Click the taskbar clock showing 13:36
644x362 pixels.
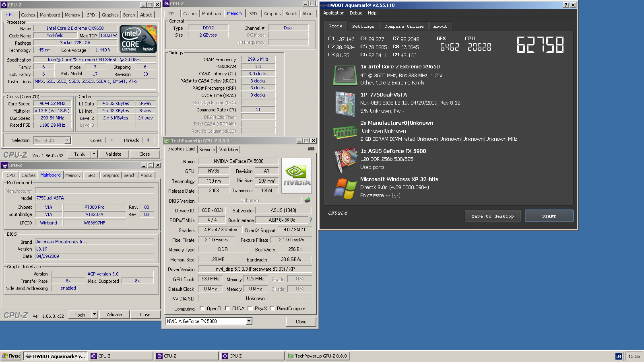[634, 356]
